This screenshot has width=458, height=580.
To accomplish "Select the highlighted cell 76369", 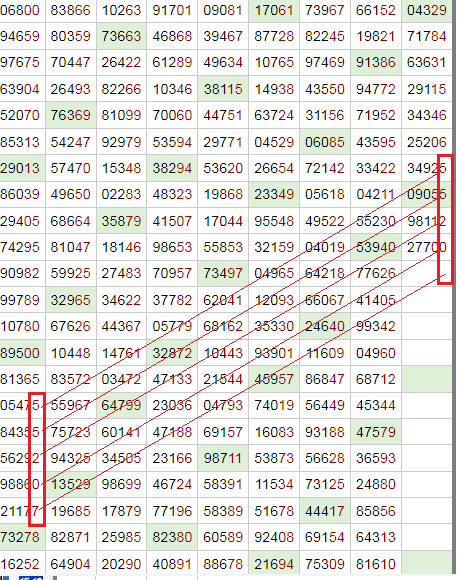I will pos(71,115).
